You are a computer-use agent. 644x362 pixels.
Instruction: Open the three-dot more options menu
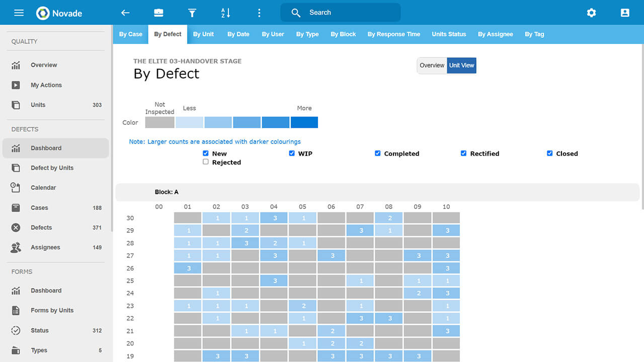coord(259,13)
